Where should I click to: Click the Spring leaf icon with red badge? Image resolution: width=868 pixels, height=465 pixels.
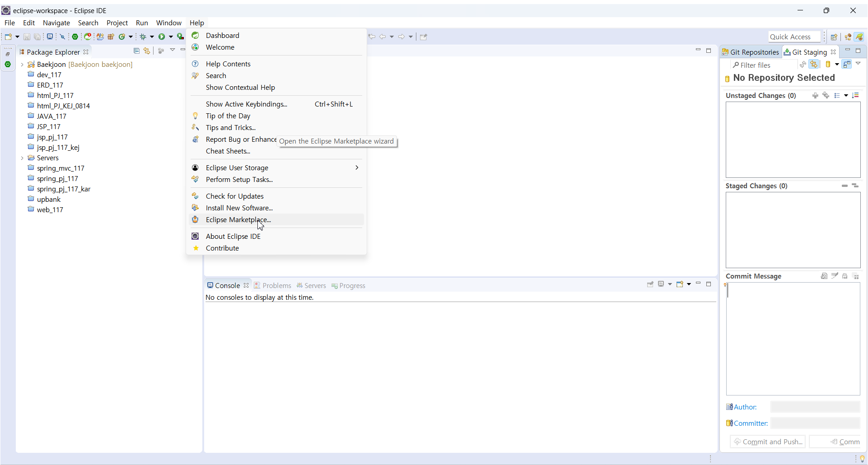click(x=88, y=37)
